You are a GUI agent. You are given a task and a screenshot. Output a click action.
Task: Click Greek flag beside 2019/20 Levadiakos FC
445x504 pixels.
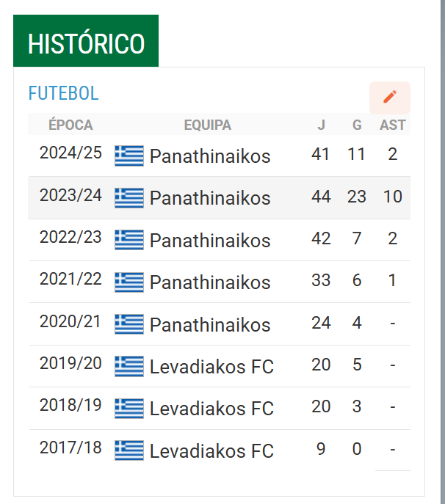[x=129, y=366]
